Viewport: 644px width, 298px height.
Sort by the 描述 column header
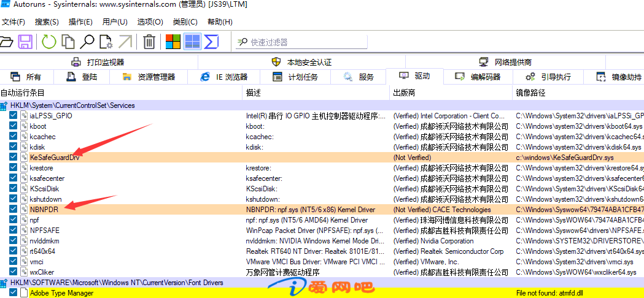click(x=316, y=93)
